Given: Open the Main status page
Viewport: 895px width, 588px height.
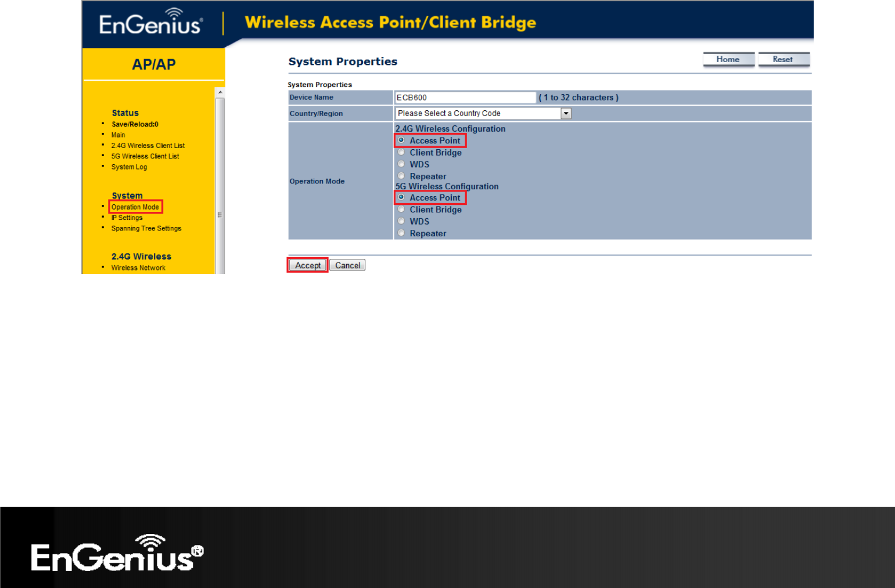Looking at the screenshot, I should click(x=118, y=135).
